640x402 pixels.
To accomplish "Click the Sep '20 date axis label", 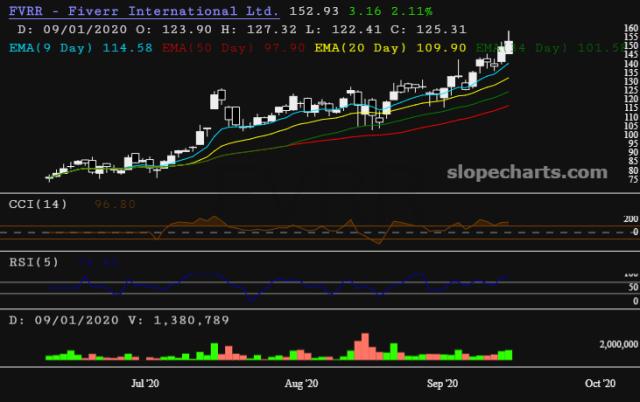I will click(x=442, y=384).
